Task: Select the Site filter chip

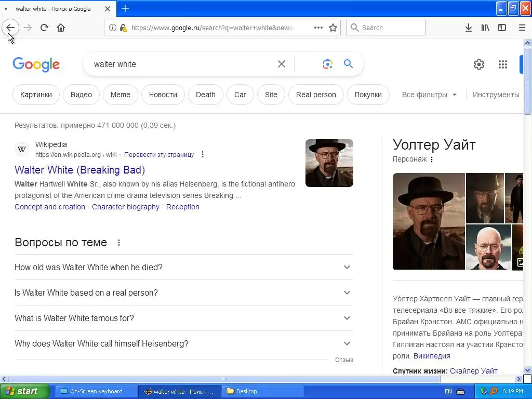Action: (271, 95)
